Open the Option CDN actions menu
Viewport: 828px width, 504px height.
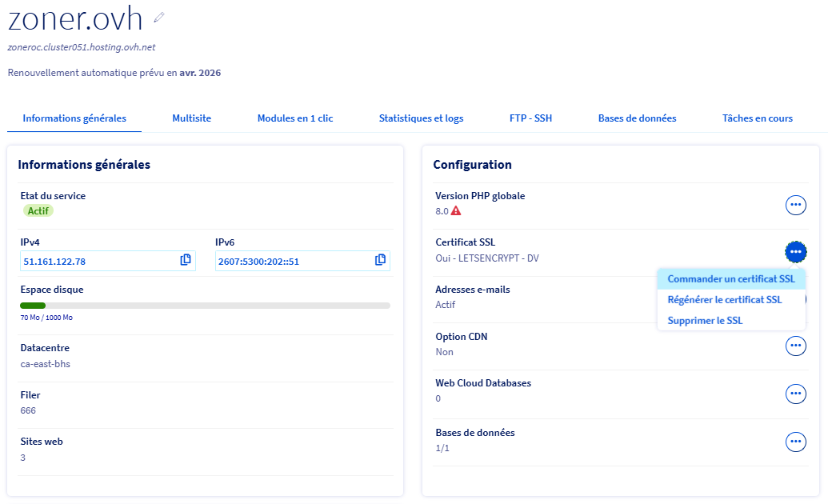coord(795,346)
